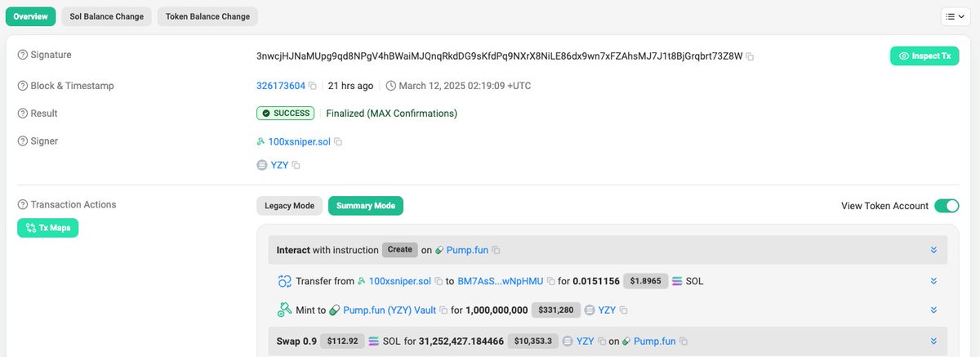The image size is (980, 357).
Task: Copy Pump.fun address in Swap row
Action: [684, 341]
